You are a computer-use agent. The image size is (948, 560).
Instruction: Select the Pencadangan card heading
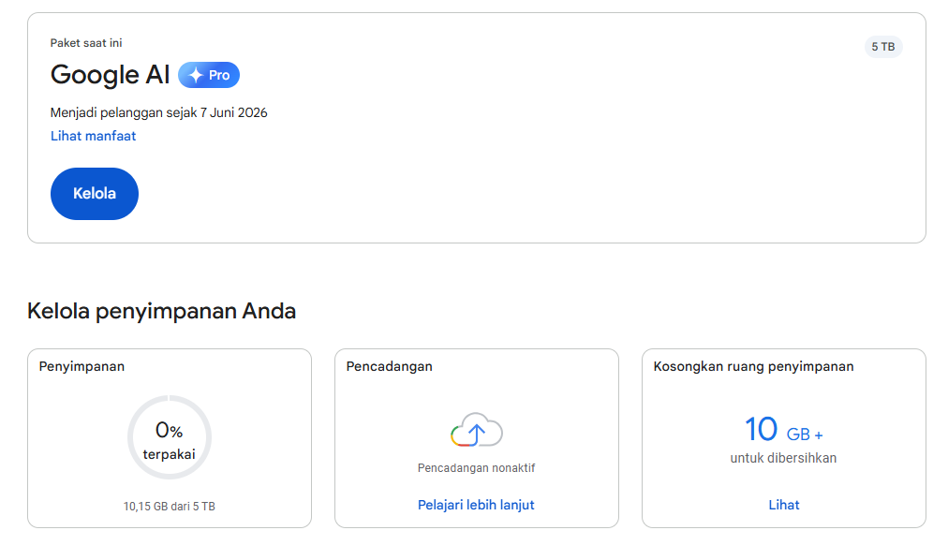tap(390, 367)
